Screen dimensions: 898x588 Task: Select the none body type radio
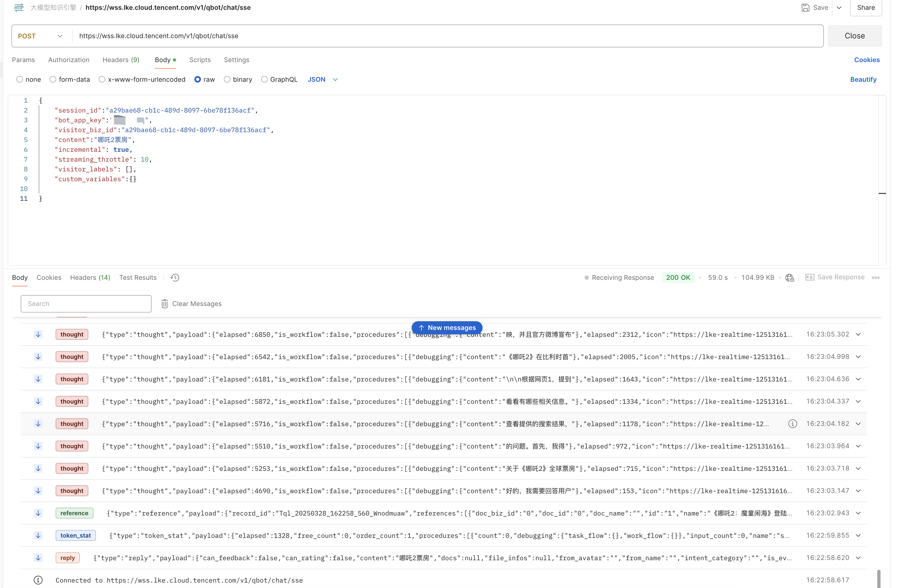pos(20,80)
